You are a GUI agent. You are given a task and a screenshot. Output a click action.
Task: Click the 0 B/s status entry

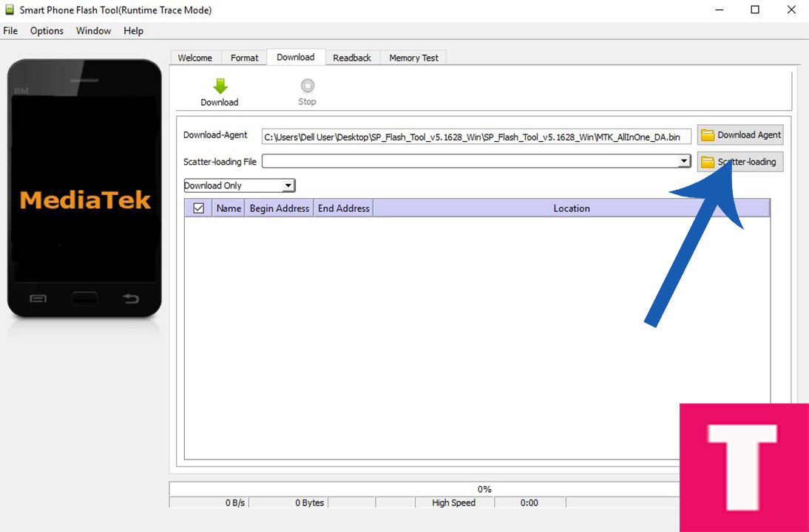point(209,502)
